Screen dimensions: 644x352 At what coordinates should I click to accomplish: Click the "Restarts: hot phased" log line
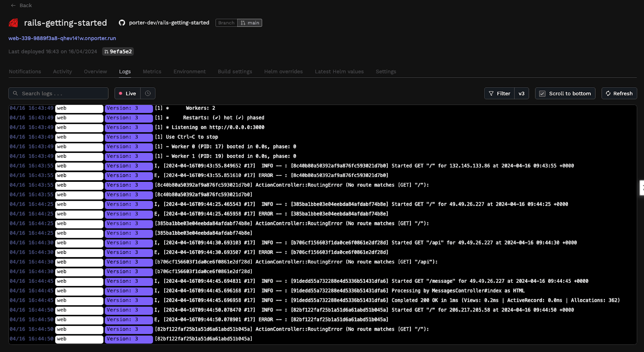pyautogui.click(x=210, y=118)
